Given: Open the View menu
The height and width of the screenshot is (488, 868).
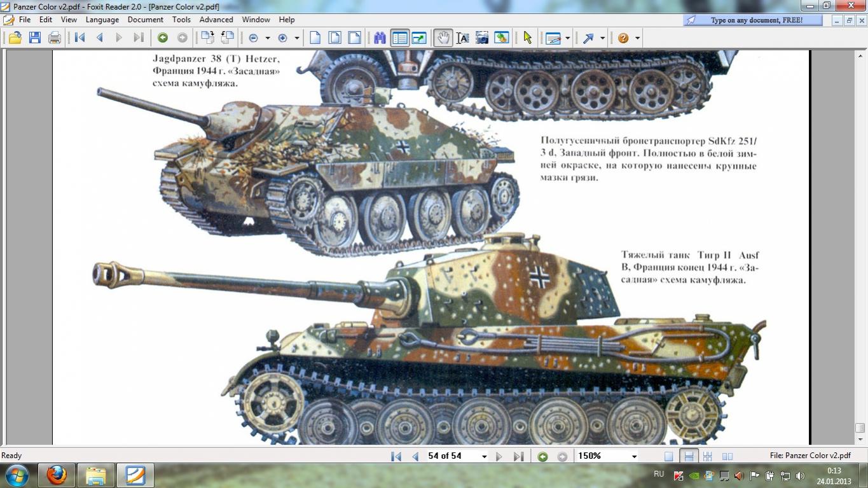Looking at the screenshot, I should click(69, 20).
